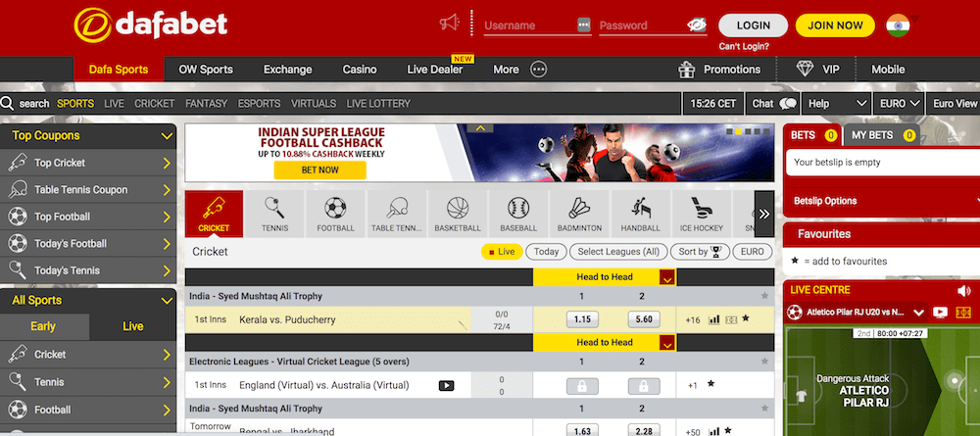Select the Badminton sport icon
Screen dimensions: 980x436
(x=579, y=214)
